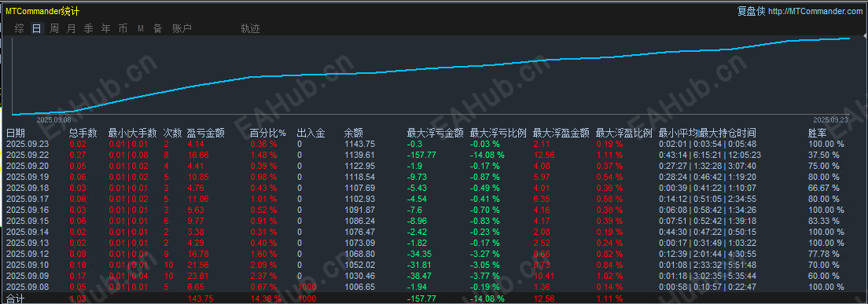The image size is (868, 304).
Task: Select the 2025.09.16 row date
Action: tap(28, 210)
